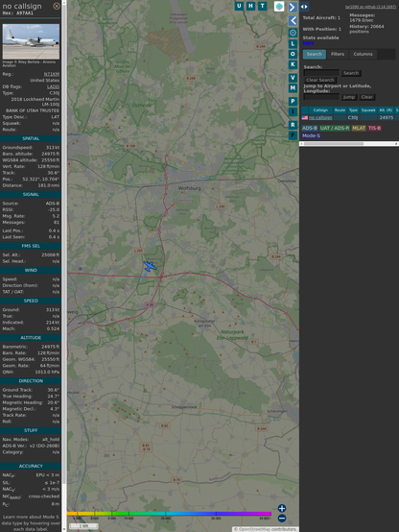
Task: Click the U button on the map toolbar
Action: [239, 6]
